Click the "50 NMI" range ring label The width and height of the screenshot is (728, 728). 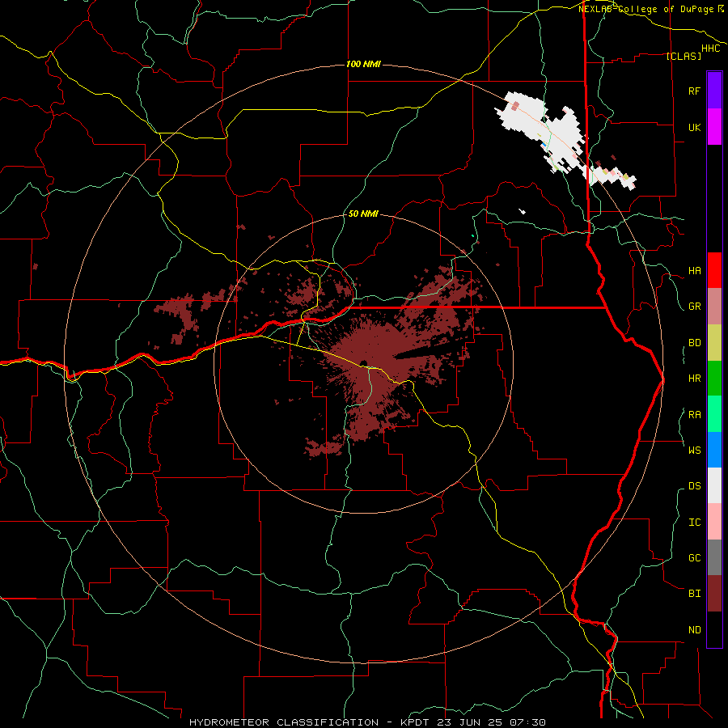[363, 214]
